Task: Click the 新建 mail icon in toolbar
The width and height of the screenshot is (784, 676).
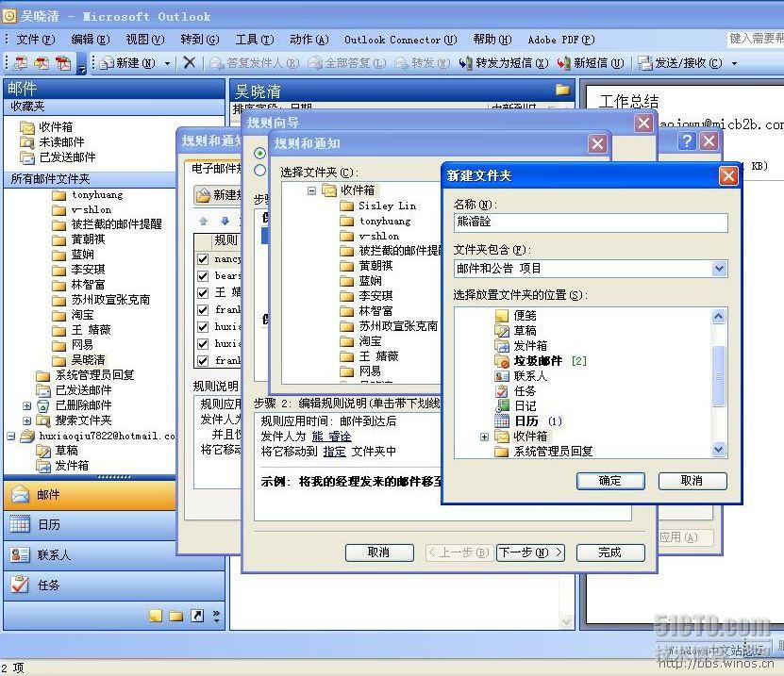Action: pyautogui.click(x=107, y=63)
